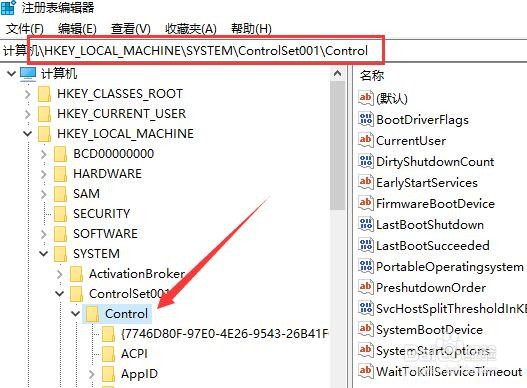
Task: Expand the HKEY_CLASSES_ROOT node
Action: click(28, 94)
